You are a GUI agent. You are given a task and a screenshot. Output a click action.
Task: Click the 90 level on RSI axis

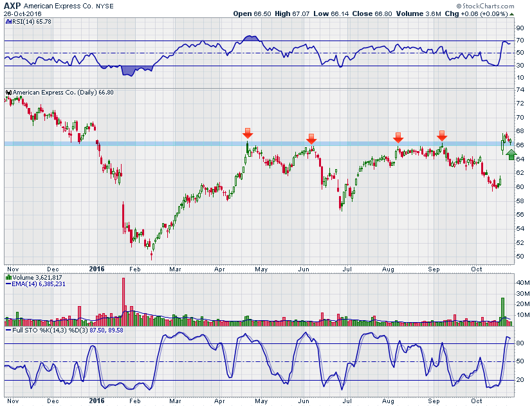pos(520,28)
